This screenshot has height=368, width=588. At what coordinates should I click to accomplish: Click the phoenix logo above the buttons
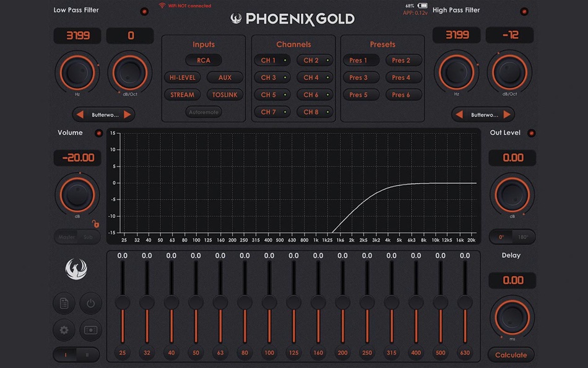pyautogui.click(x=76, y=269)
